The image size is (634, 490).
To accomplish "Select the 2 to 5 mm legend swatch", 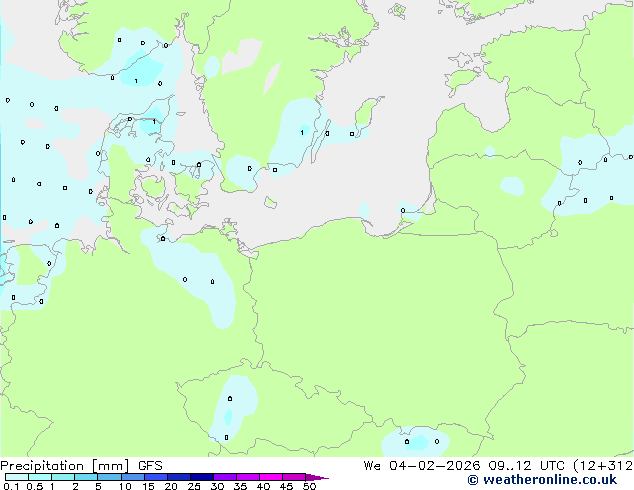I will pyautogui.click(x=86, y=477).
